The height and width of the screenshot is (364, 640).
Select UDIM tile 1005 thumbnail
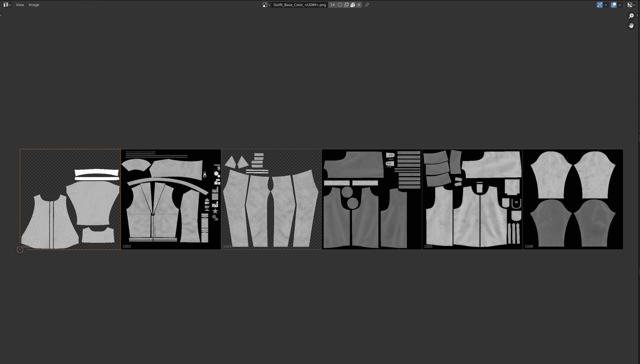point(472,199)
